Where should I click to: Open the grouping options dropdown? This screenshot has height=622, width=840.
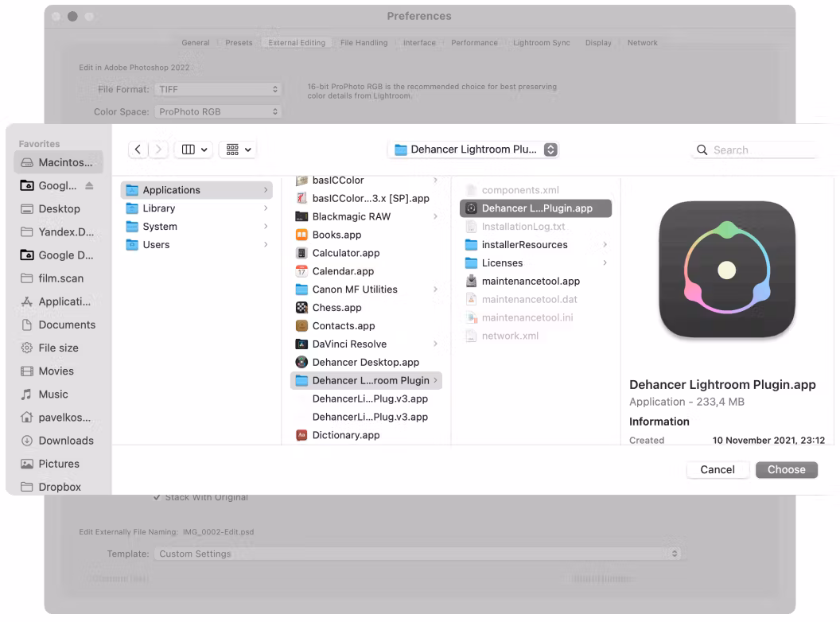tap(238, 150)
